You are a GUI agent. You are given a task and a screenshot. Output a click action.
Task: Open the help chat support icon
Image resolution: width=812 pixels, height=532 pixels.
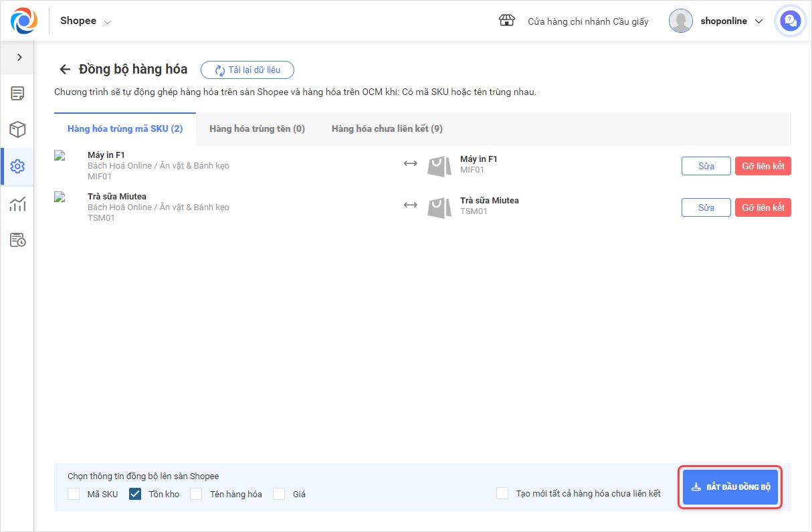[790, 21]
